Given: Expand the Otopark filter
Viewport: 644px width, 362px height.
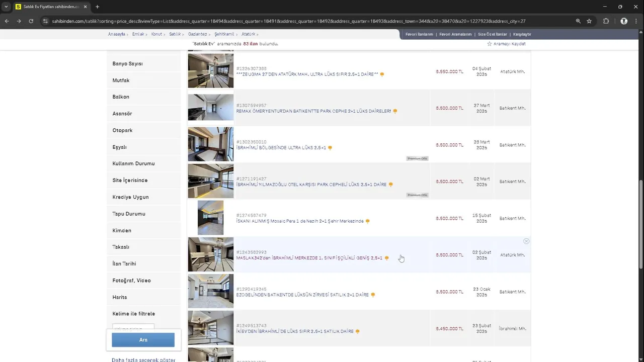Looking at the screenshot, I should [143, 130].
